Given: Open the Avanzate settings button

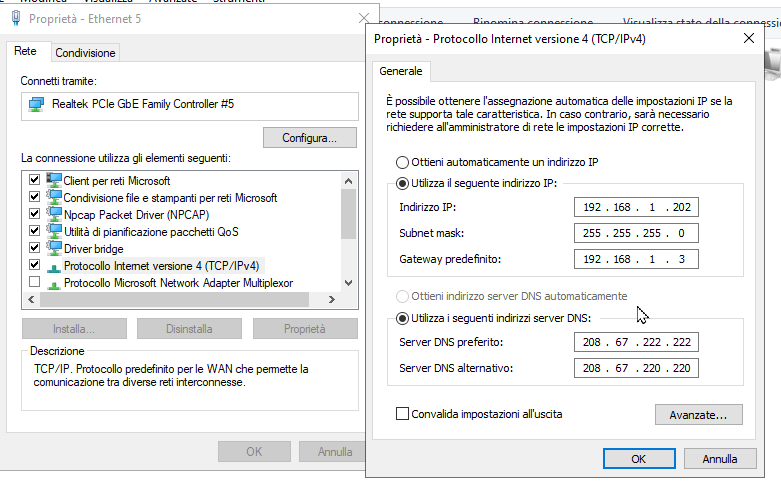Looking at the screenshot, I should pos(698,414).
